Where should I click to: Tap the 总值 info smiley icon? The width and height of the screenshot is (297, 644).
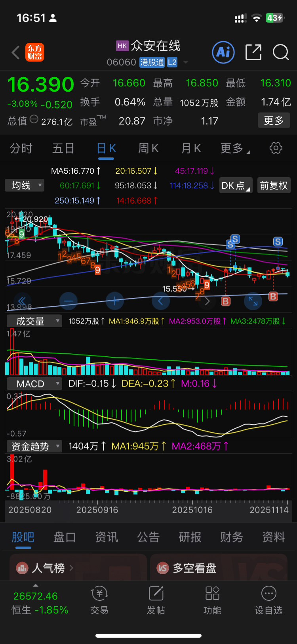(x=34, y=119)
